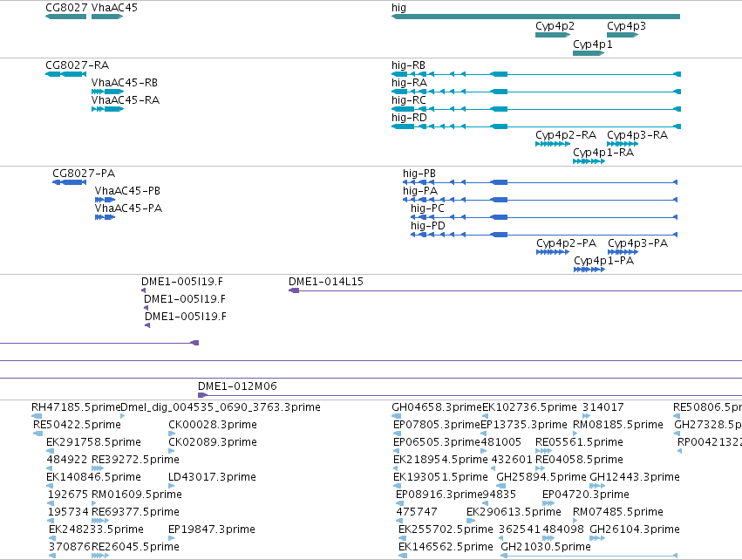Click the hig-PB protein label
Image resolution: width=742 pixels, height=560 pixels.
419,174
